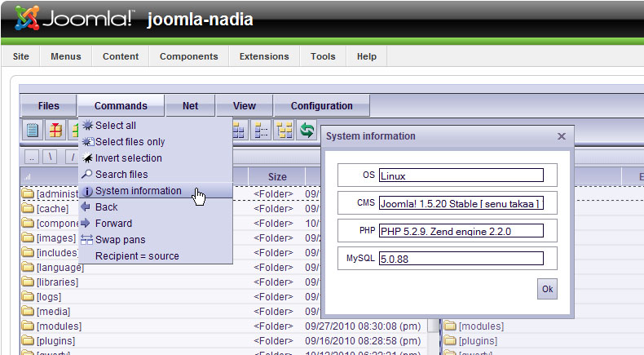Close the System information dialog
The width and height of the screenshot is (644, 355).
click(562, 136)
